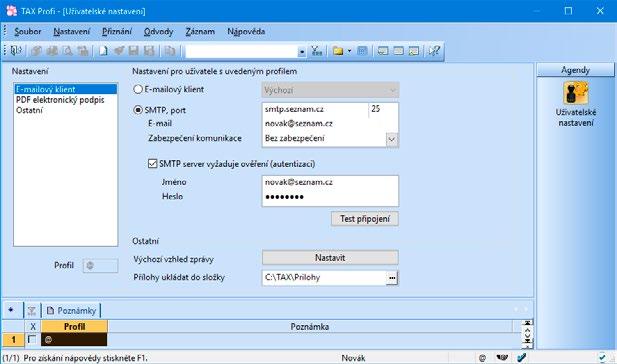
Task: Click the Test připojení button
Action: pos(364,219)
